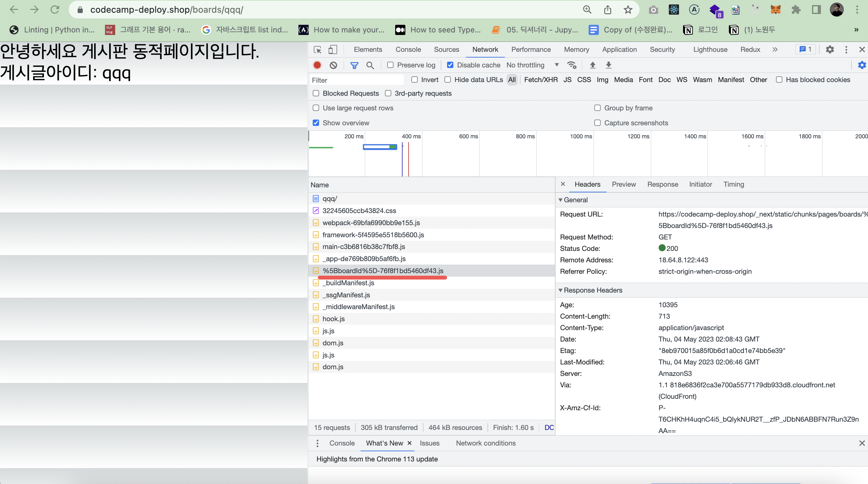868x484 pixels.
Task: Toggle the network filter funnel icon
Action: coord(354,65)
